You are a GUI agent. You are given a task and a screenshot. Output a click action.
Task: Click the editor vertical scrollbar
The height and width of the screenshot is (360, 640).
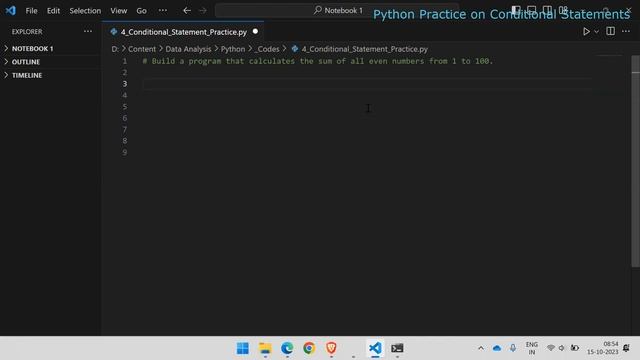[635, 161]
